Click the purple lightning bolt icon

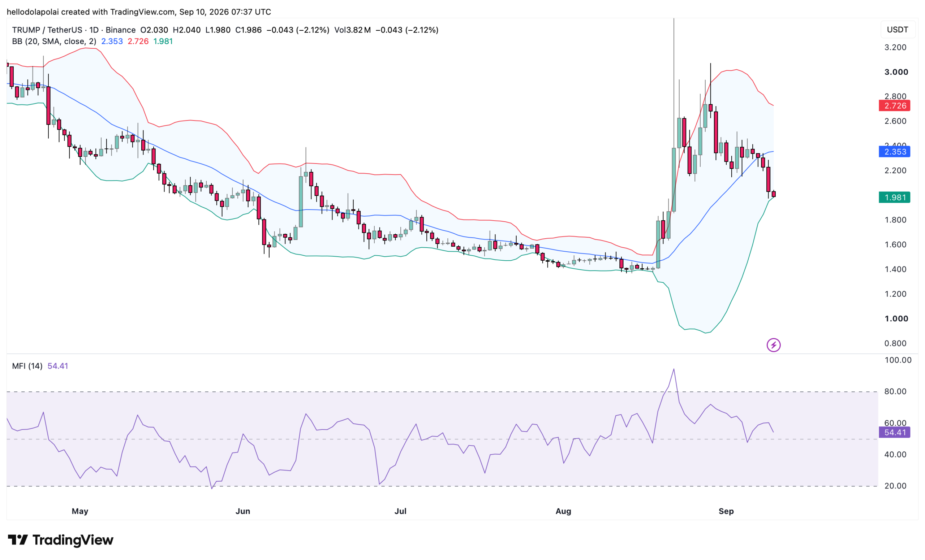click(x=773, y=345)
